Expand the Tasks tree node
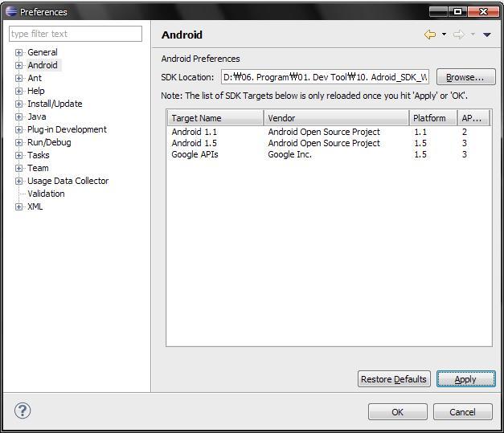 click(x=18, y=155)
